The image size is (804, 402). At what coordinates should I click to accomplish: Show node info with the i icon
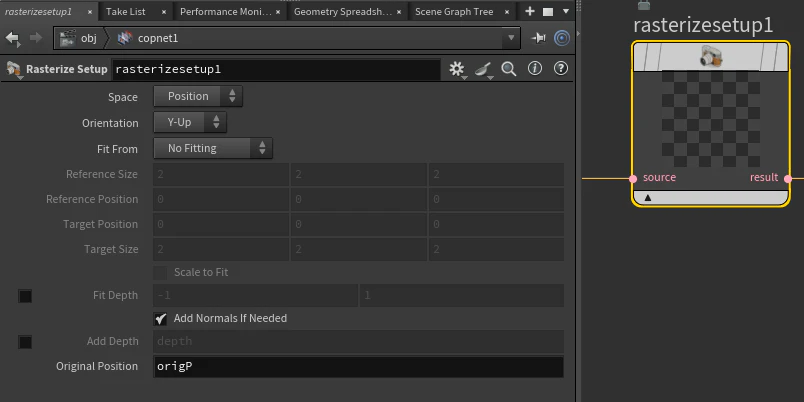(x=535, y=68)
